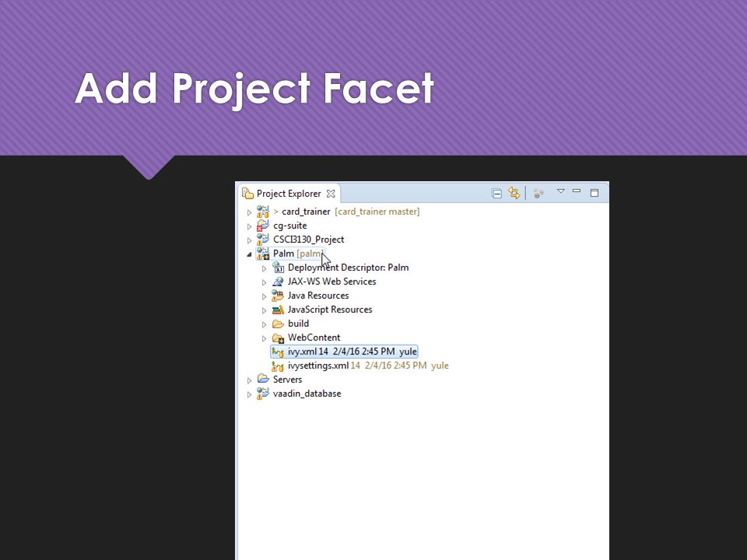Image resolution: width=747 pixels, height=560 pixels.
Task: Expand the cg-suite project
Action: (249, 226)
